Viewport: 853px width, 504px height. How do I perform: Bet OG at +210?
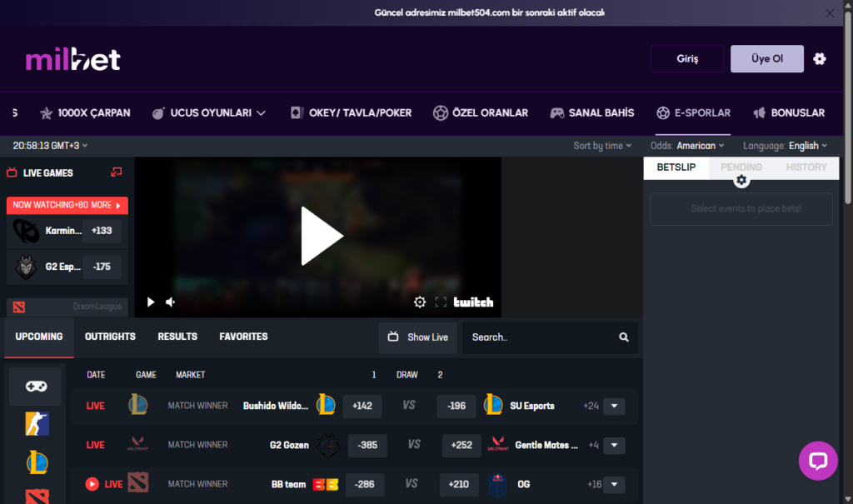[459, 484]
